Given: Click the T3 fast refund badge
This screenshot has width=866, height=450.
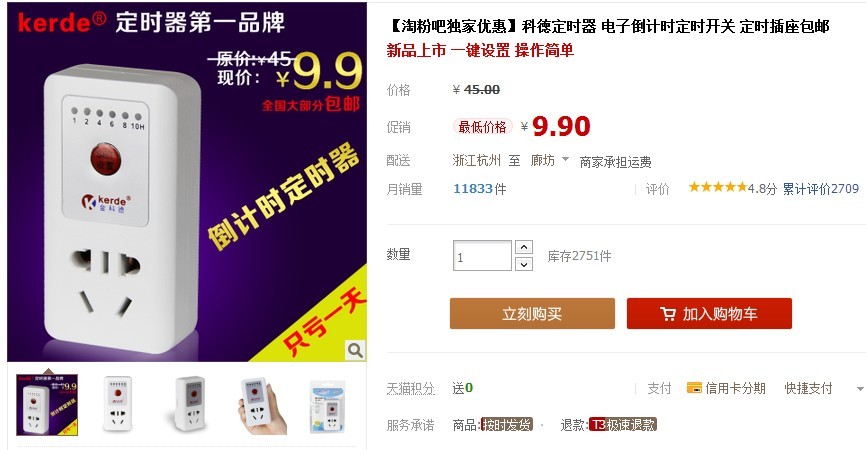Looking at the screenshot, I should (x=622, y=425).
